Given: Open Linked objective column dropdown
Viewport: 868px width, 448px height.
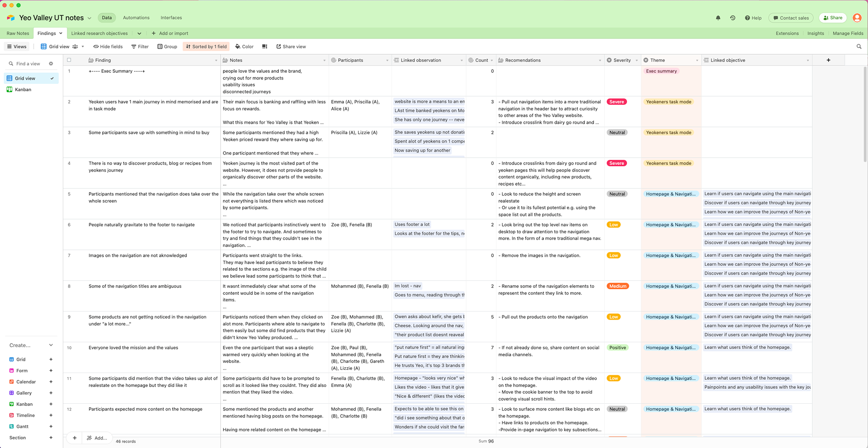Looking at the screenshot, I should click(x=807, y=60).
